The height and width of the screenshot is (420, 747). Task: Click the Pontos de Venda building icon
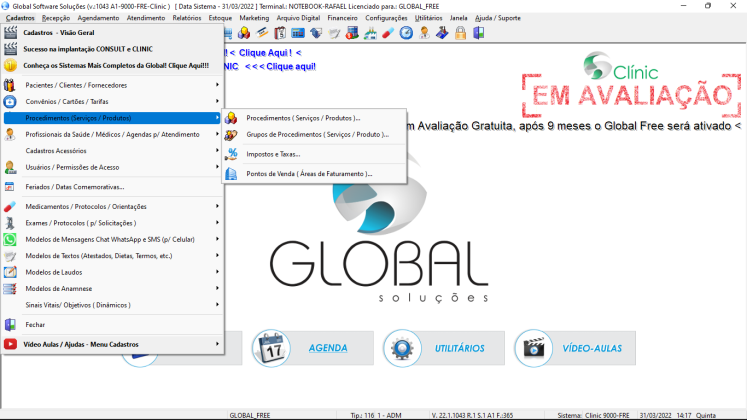[231, 174]
